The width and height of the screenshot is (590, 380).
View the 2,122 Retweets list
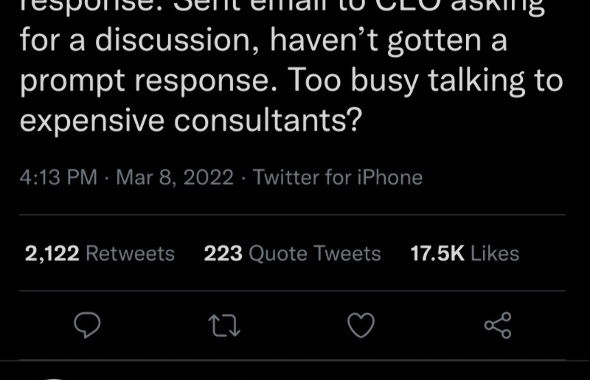pos(100,253)
